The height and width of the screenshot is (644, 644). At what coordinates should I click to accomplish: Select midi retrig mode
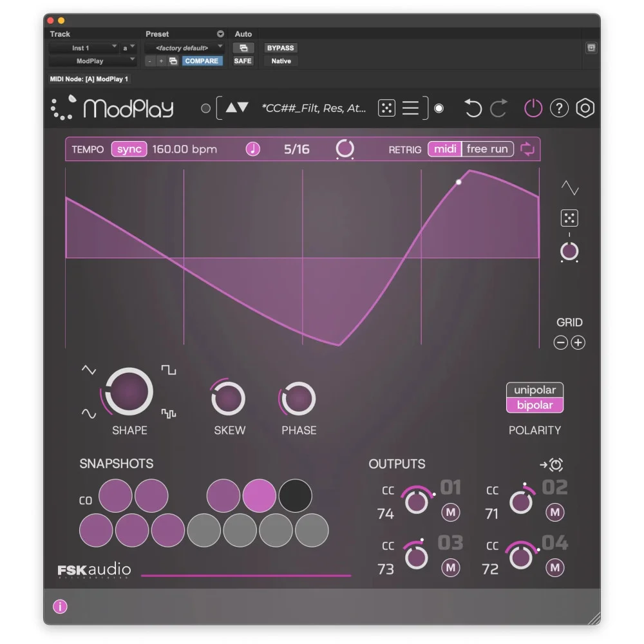point(445,149)
